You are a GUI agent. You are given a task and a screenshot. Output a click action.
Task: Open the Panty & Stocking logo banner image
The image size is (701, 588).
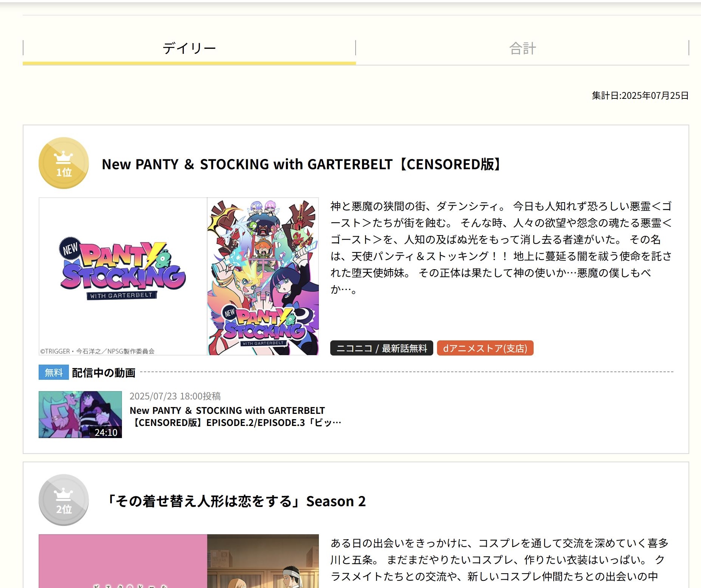coord(123,276)
